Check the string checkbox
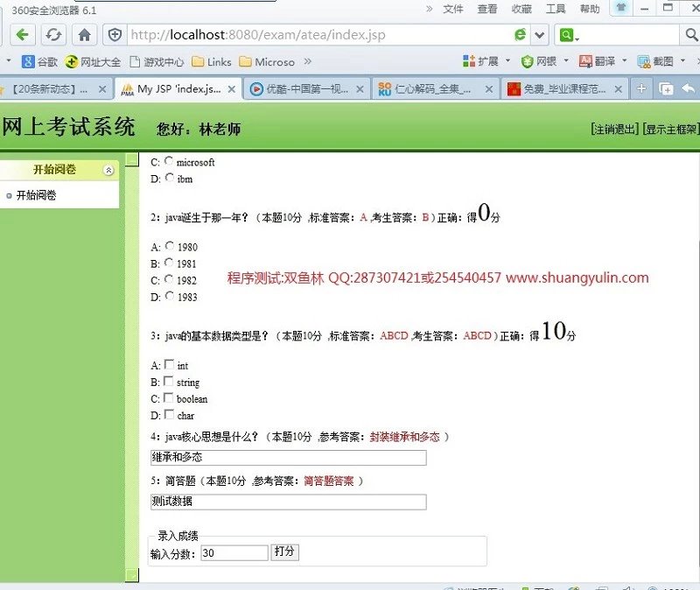Screen dimensions: 700x590 click(168, 381)
